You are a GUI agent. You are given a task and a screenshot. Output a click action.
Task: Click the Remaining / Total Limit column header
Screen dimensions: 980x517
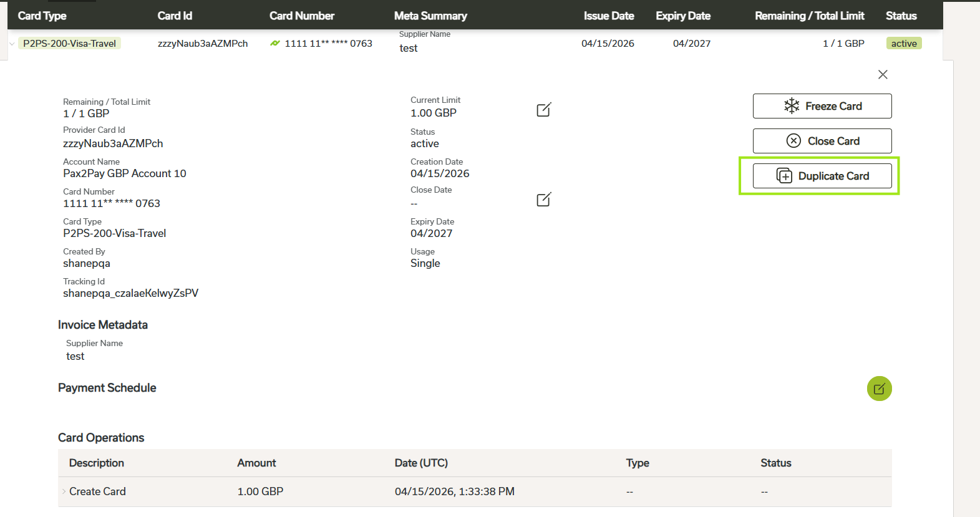tap(809, 16)
